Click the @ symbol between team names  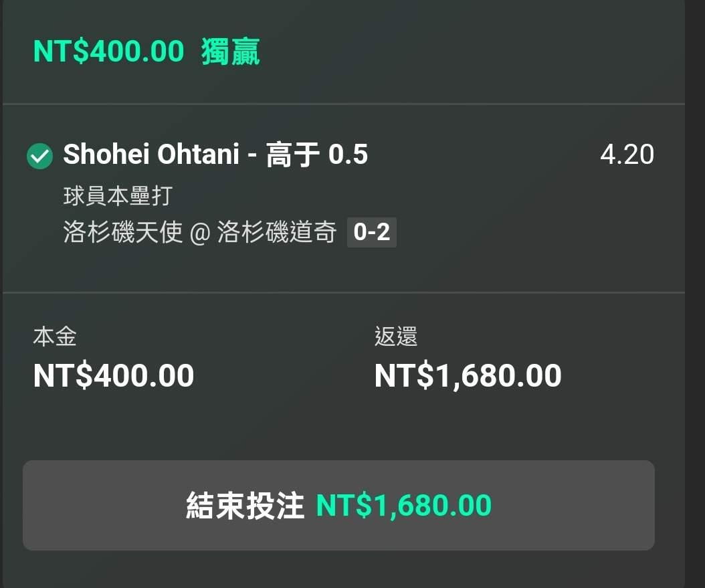200,233
